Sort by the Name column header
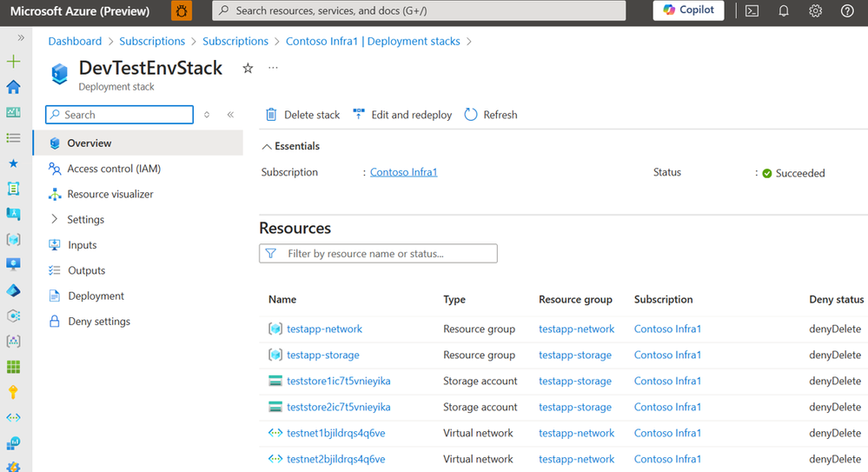The height and width of the screenshot is (472, 868). coord(282,299)
